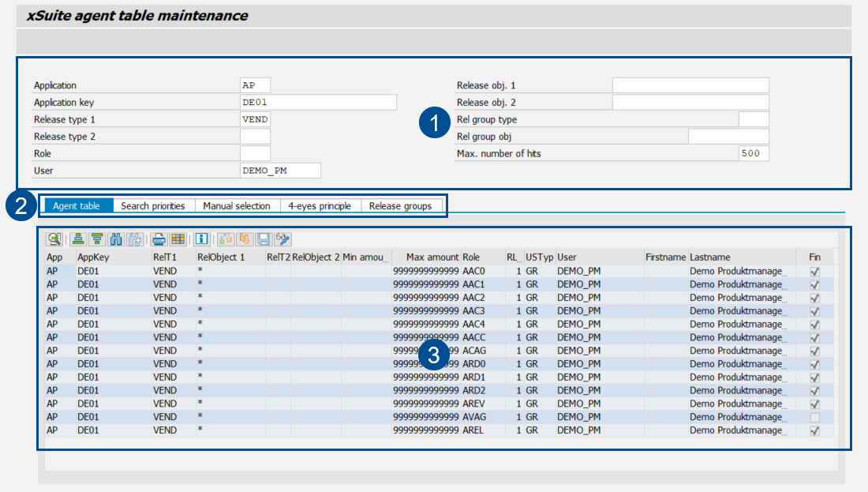
Task: Sort table in descending order
Action: tap(97, 238)
